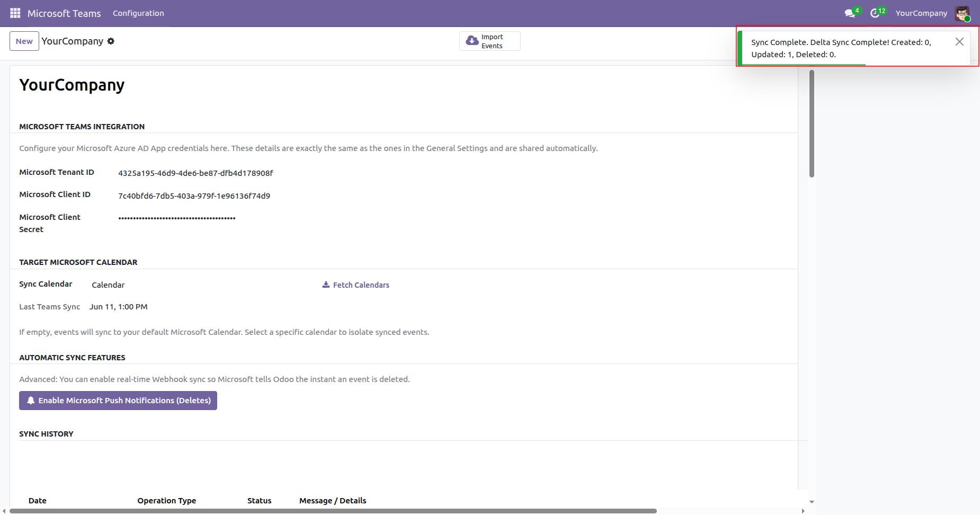The width and height of the screenshot is (980, 515).
Task: Click the horizontal scrollbar at the bottom
Action: tap(333, 511)
